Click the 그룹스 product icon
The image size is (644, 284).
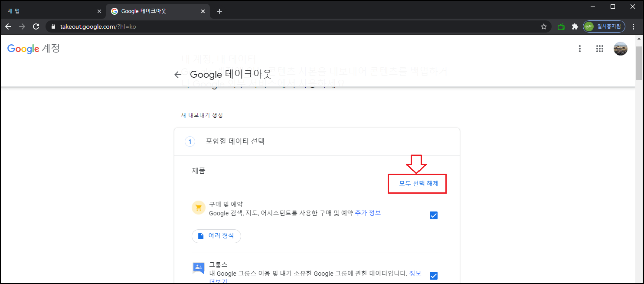tap(199, 268)
